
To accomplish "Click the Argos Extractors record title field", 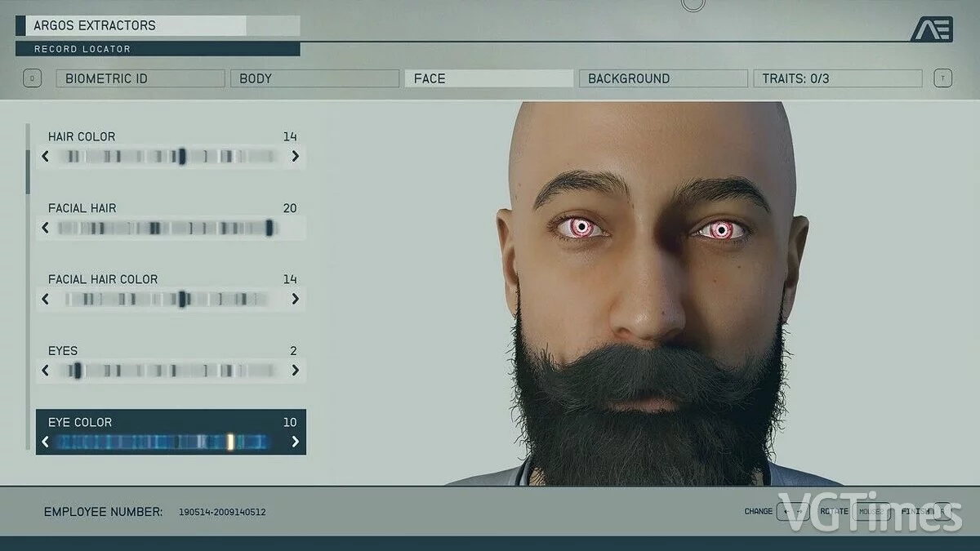I will pos(135,26).
